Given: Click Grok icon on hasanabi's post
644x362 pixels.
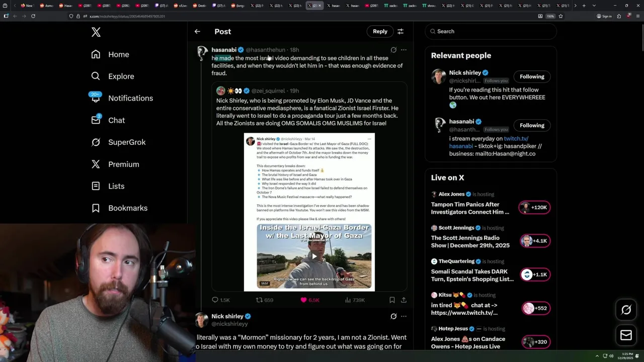Looking at the screenshot, I should (393, 50).
